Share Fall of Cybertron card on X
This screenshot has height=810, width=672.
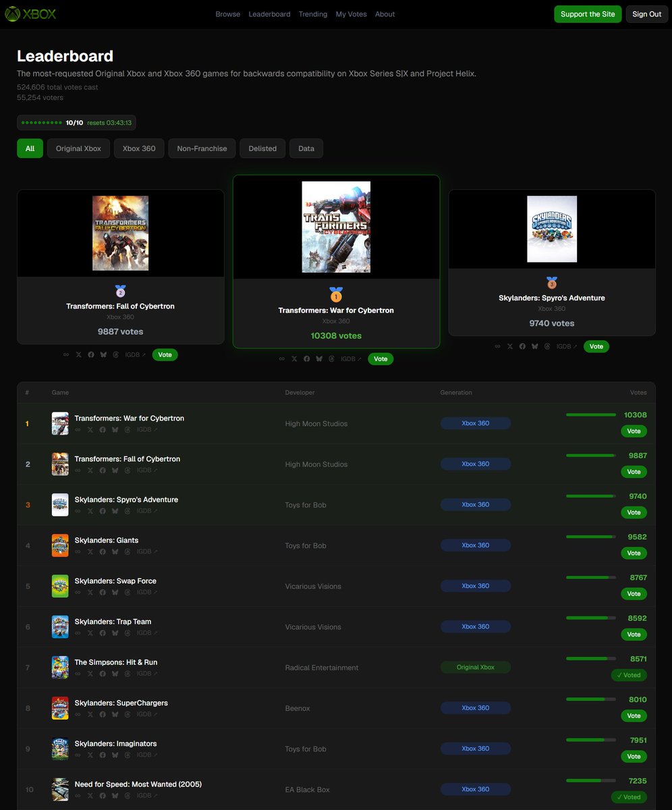[78, 354]
